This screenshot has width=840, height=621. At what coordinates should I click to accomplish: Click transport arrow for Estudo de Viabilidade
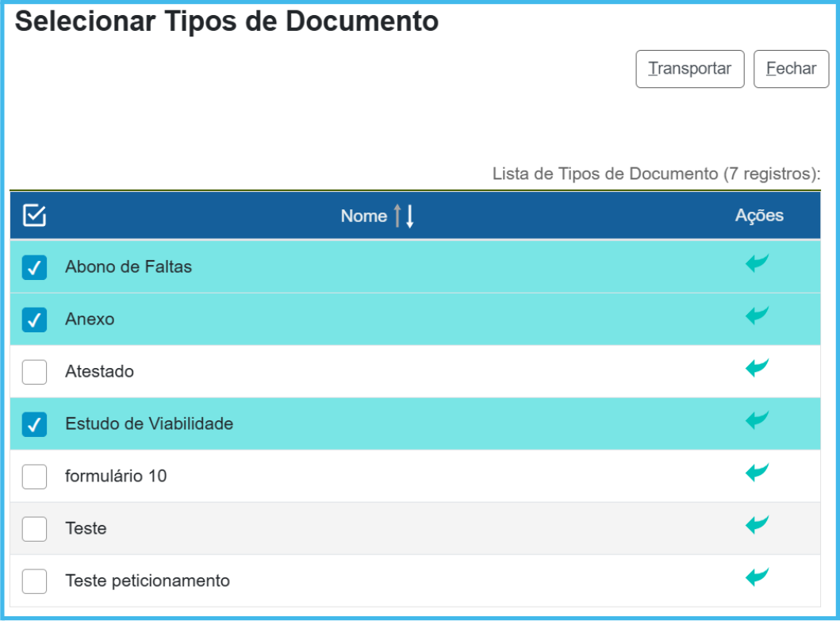[x=757, y=420]
